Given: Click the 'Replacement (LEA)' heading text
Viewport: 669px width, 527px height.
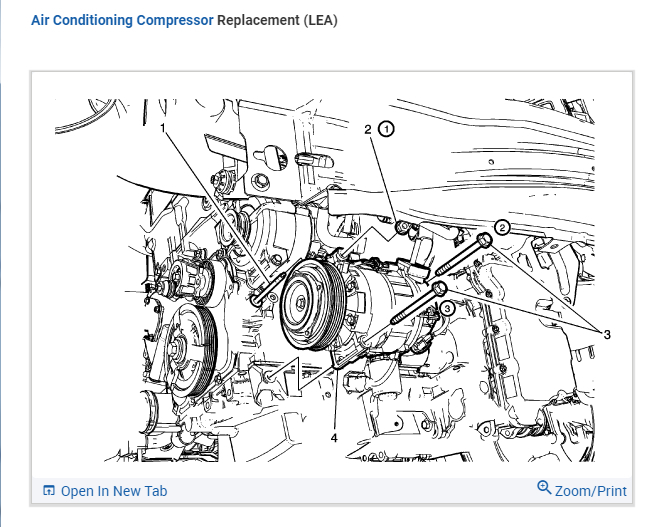Looking at the screenshot, I should tap(277, 20).
